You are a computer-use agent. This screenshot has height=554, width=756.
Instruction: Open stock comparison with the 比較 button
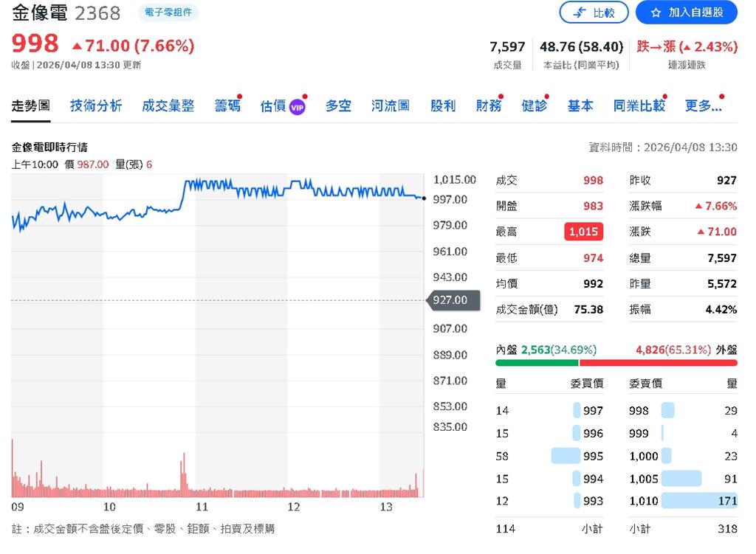pyautogui.click(x=594, y=13)
